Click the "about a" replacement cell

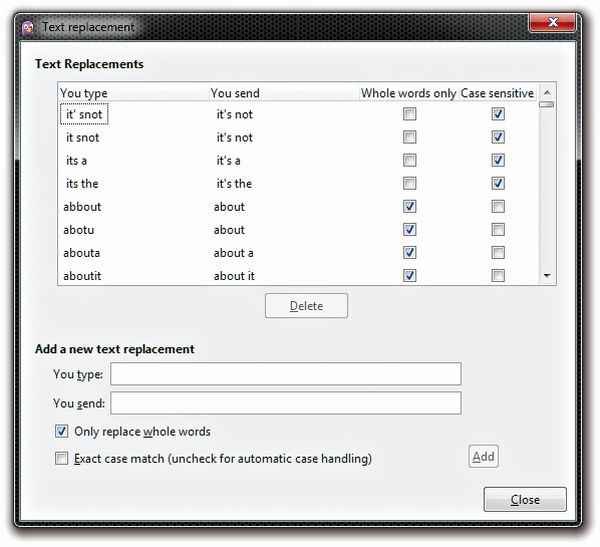(x=233, y=253)
